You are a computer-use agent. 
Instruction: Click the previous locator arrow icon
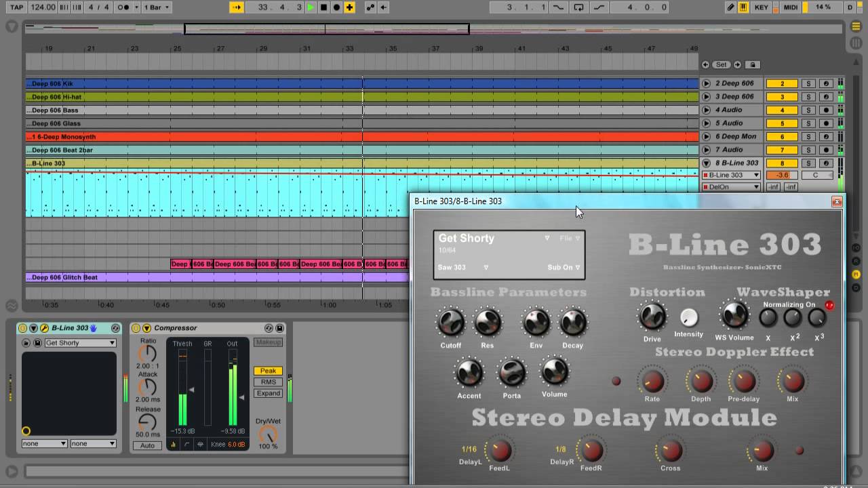706,65
